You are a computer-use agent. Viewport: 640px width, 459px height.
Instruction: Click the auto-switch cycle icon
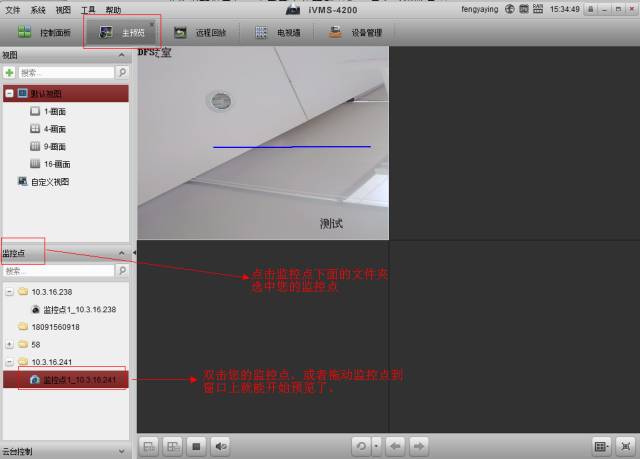(359, 446)
